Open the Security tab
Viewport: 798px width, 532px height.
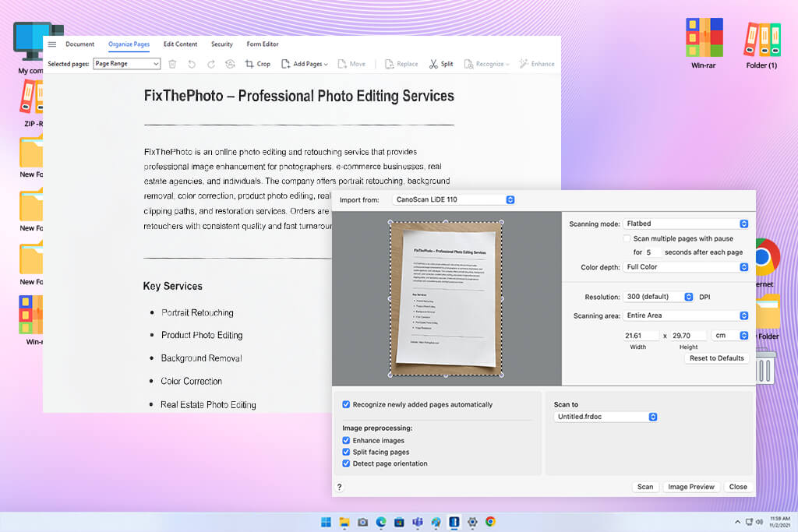click(222, 44)
